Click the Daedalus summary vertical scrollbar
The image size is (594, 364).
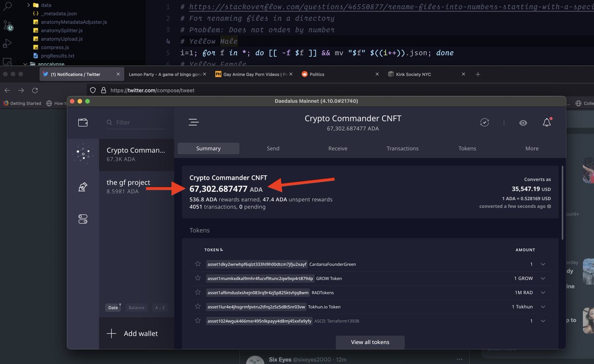(x=562, y=203)
